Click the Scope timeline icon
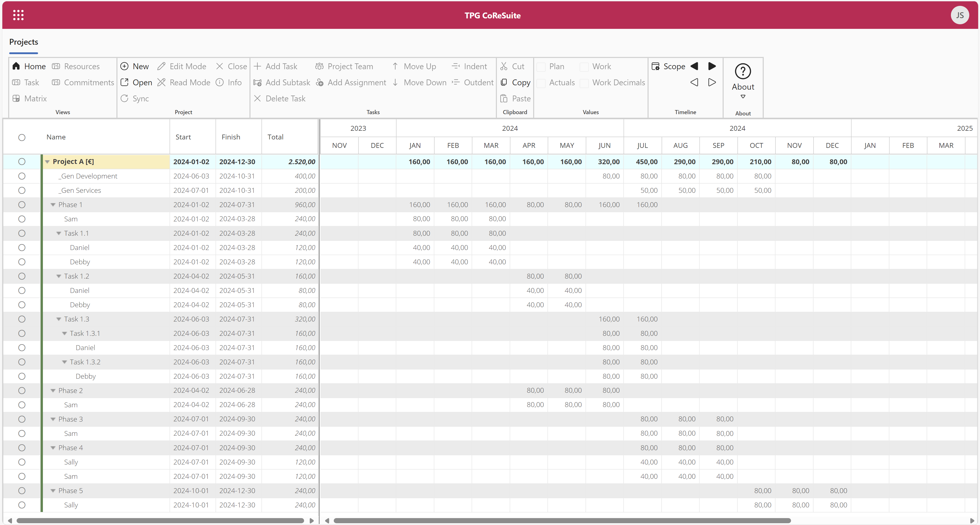The width and height of the screenshot is (980, 525). click(x=655, y=66)
